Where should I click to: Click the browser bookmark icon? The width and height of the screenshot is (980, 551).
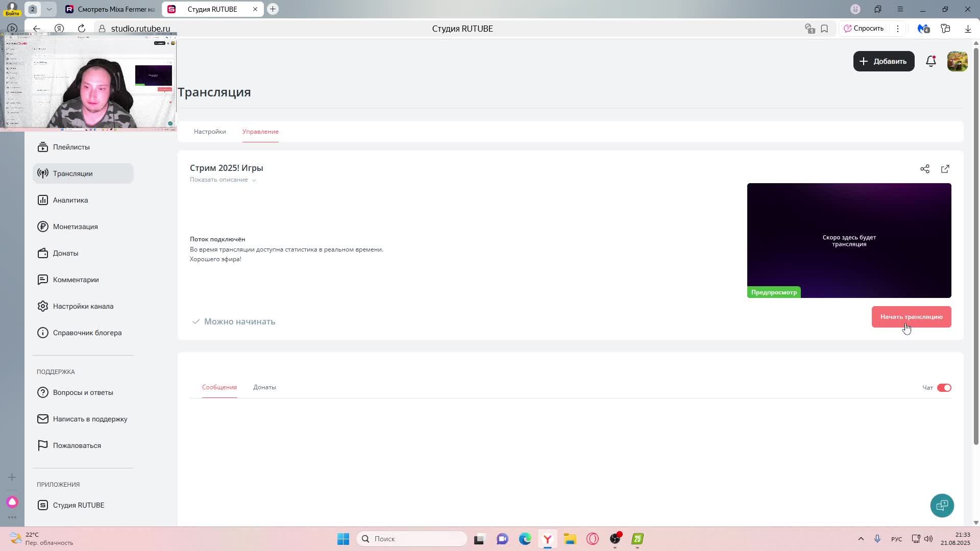pyautogui.click(x=824, y=29)
